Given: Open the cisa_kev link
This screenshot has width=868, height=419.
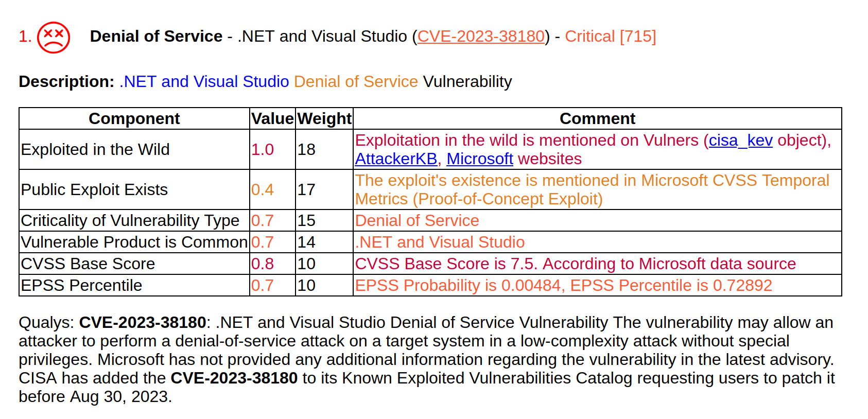Looking at the screenshot, I should point(740,141).
